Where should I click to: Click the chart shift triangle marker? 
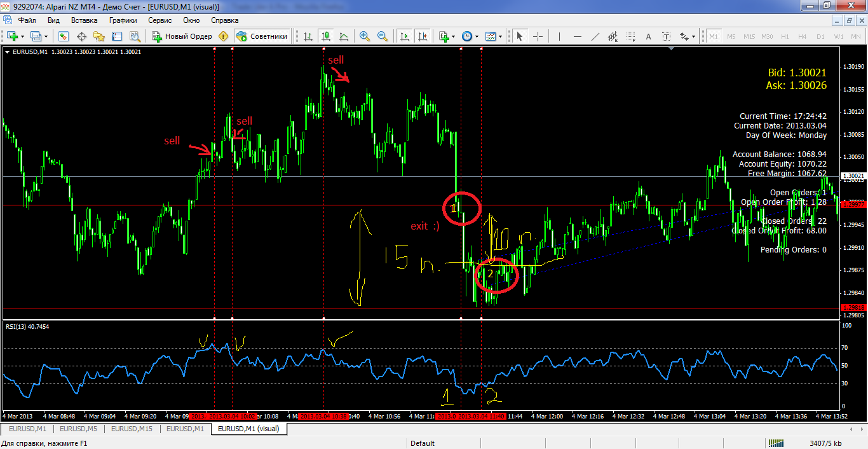point(672,48)
